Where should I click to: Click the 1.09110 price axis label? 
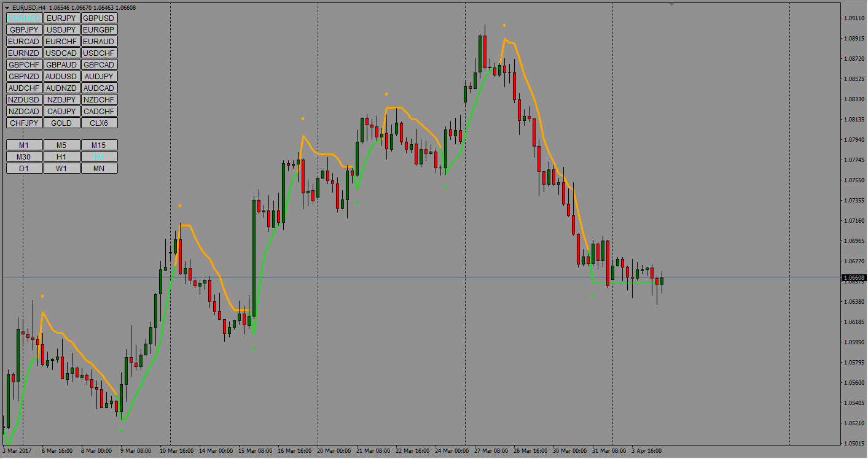(x=854, y=18)
